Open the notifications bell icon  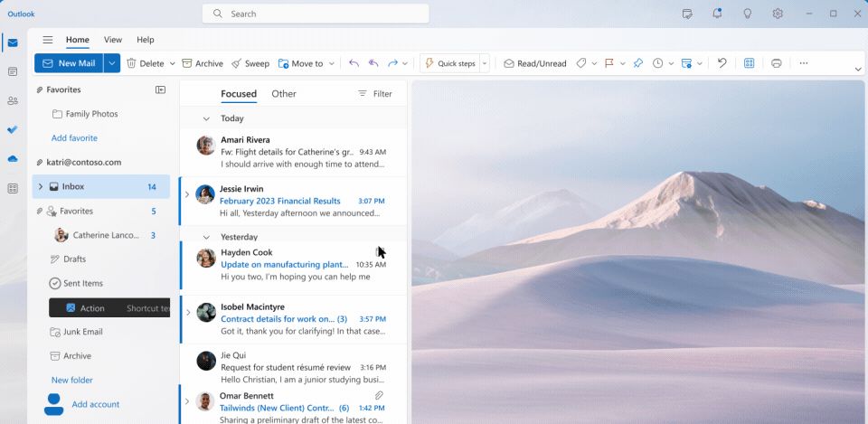717,14
